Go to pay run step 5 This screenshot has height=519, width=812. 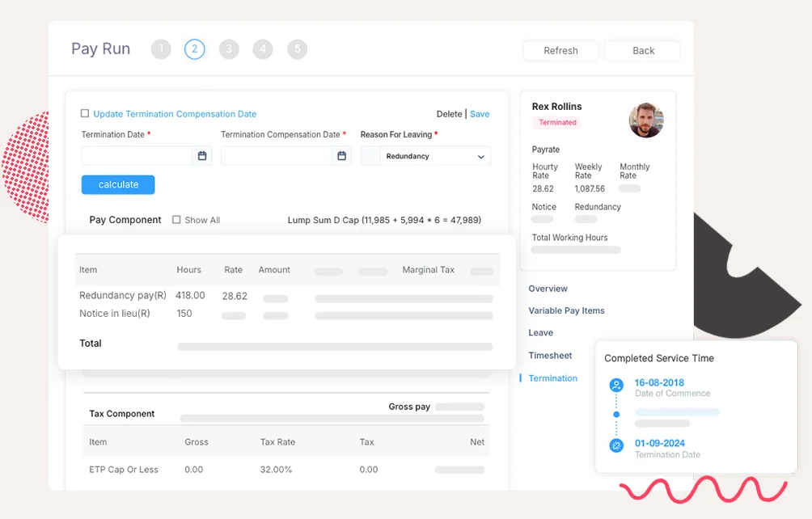(297, 49)
